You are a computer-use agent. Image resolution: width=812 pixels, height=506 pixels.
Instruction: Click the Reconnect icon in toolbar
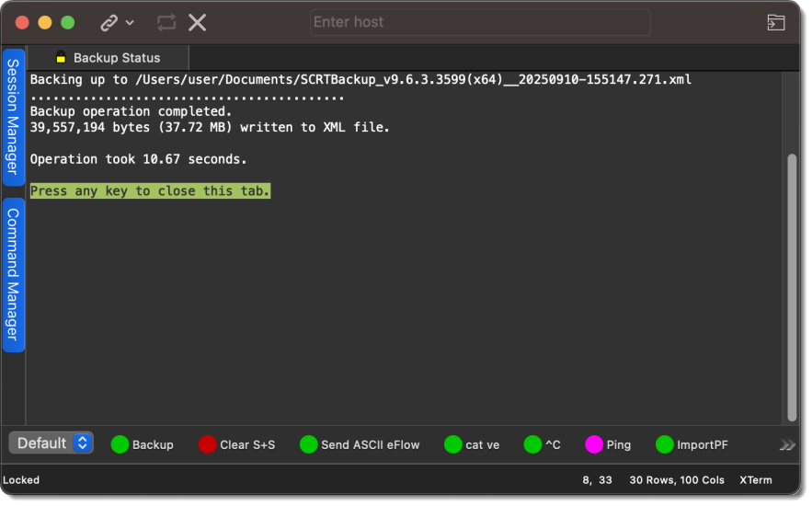(x=166, y=22)
